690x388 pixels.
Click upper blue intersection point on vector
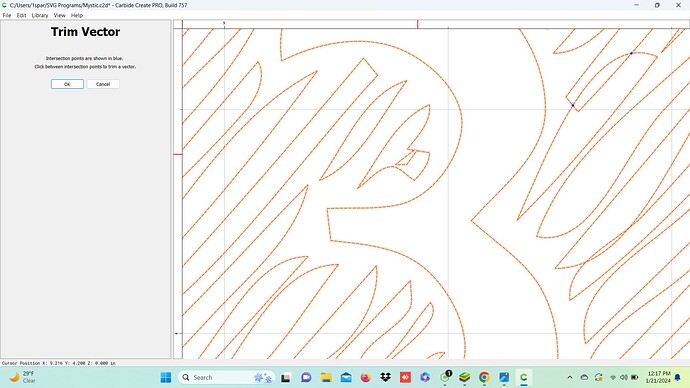(x=631, y=53)
